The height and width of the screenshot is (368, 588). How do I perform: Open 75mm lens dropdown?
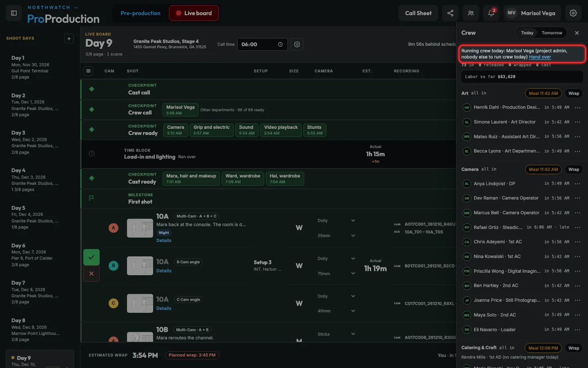336,274
